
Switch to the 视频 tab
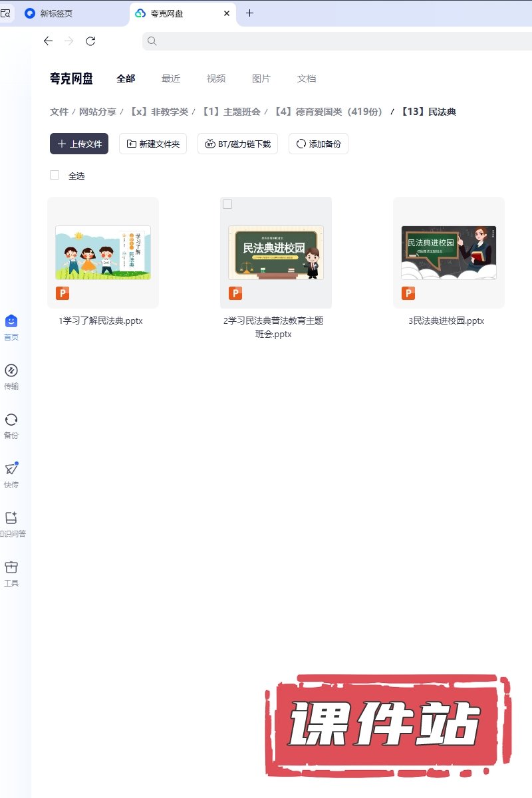tap(216, 78)
